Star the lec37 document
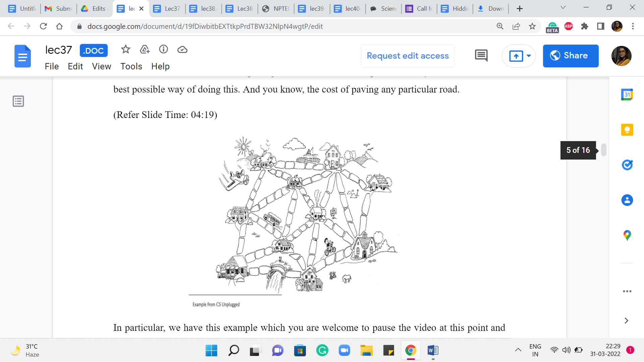The width and height of the screenshot is (644, 362). 125,50
